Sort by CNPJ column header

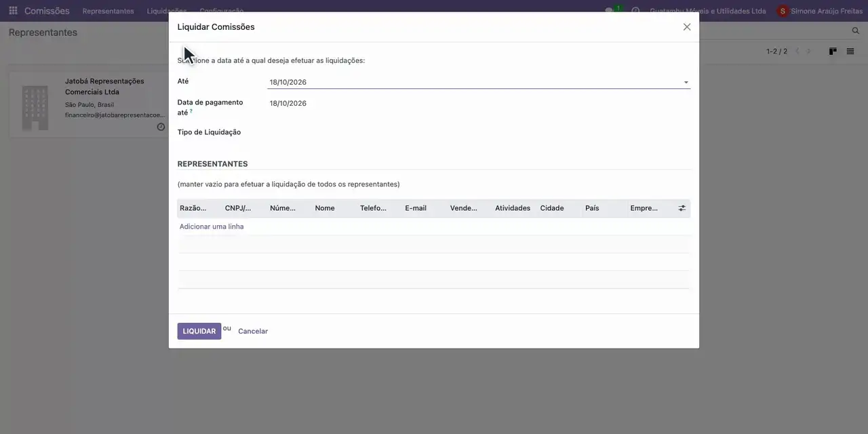click(x=245, y=208)
